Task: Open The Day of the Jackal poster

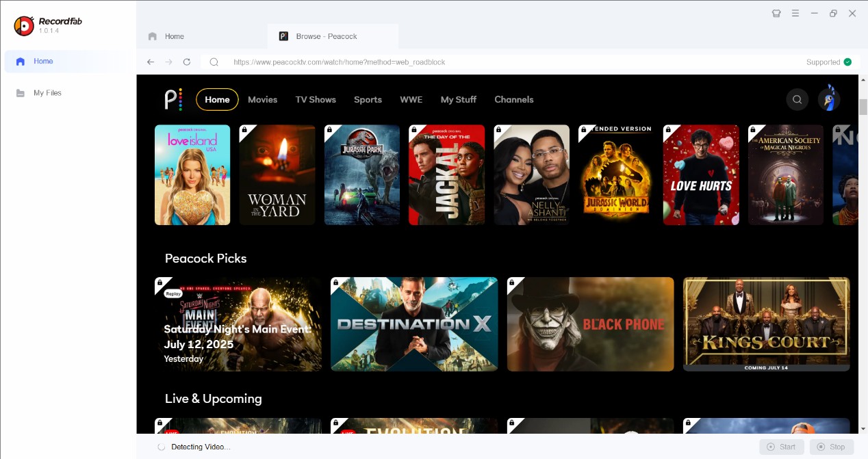Action: (447, 175)
